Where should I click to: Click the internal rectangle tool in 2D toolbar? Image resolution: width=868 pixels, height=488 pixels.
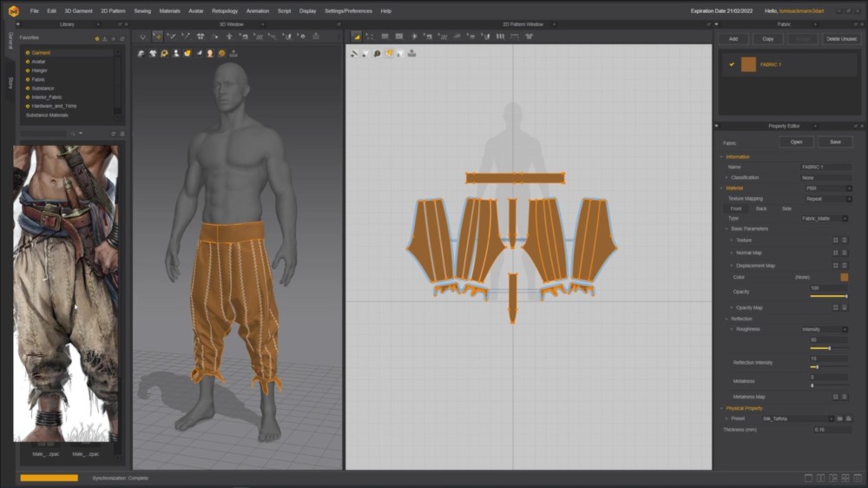399,36
